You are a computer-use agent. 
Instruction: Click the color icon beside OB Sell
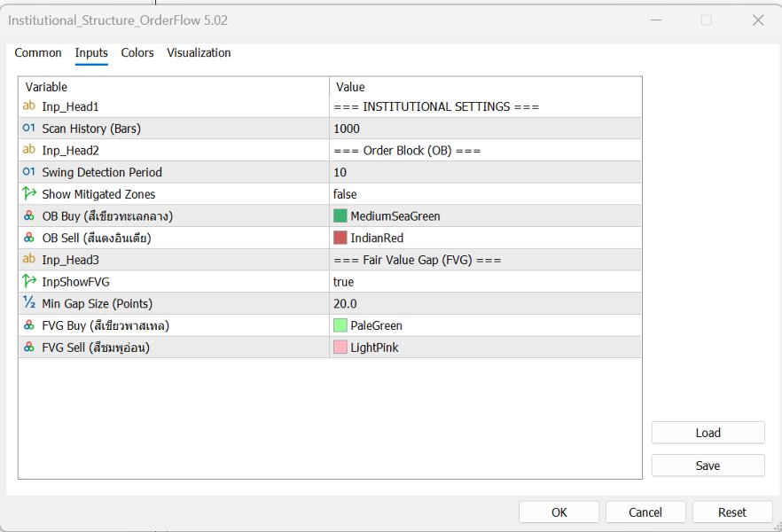tap(29, 238)
